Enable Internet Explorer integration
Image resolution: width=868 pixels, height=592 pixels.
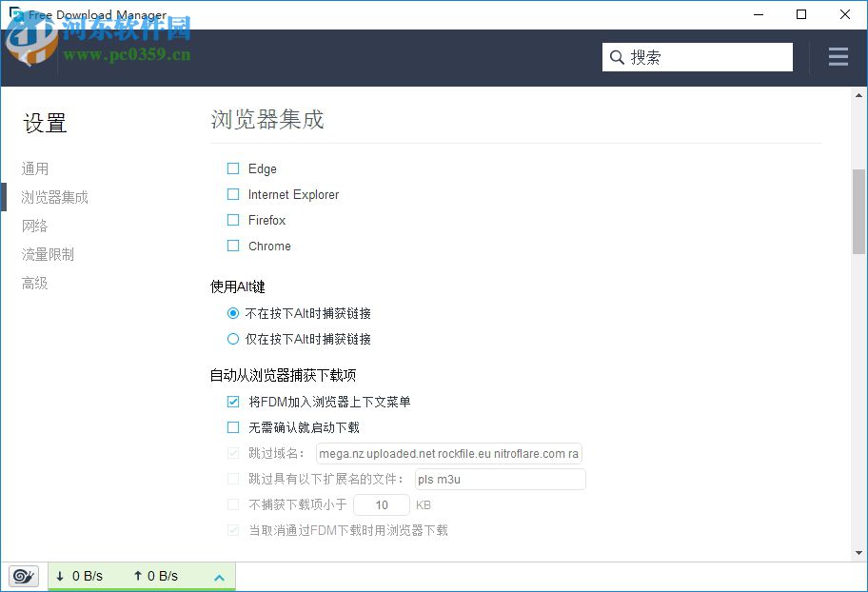233,194
